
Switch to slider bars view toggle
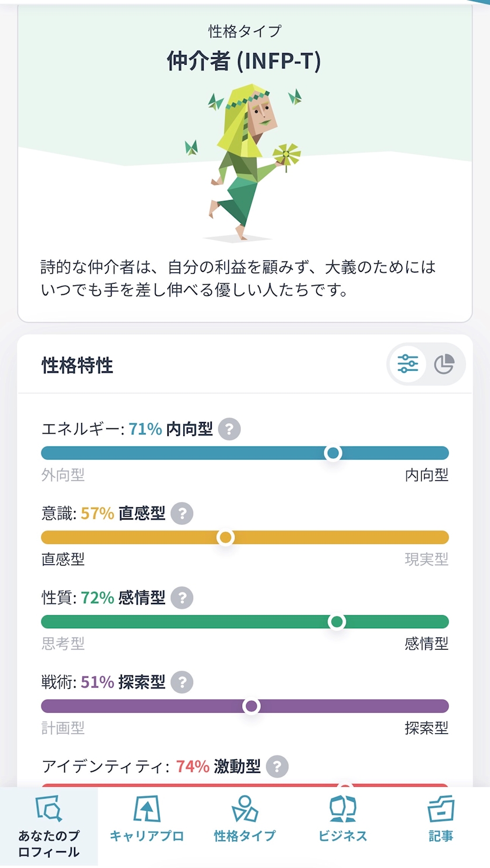pyautogui.click(x=408, y=364)
